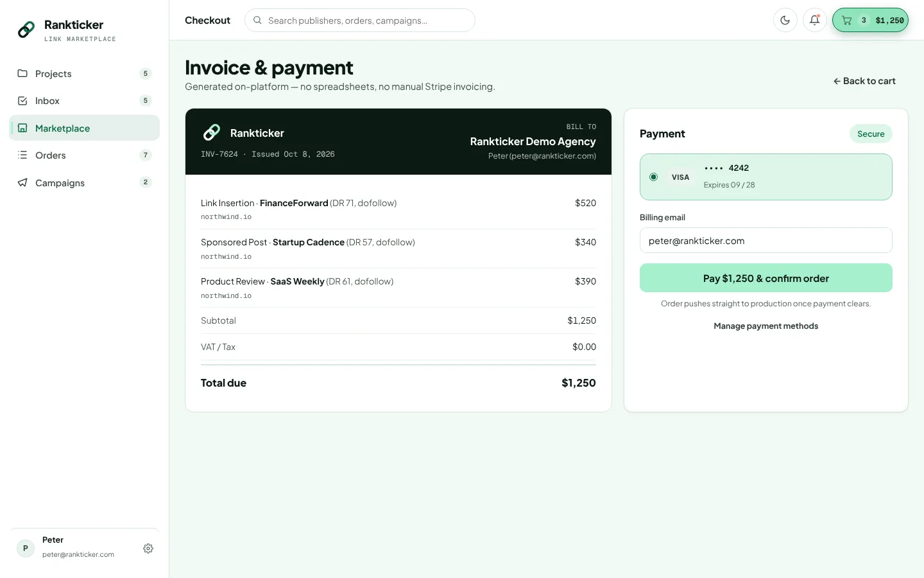Open account settings gear icon
Image resolution: width=924 pixels, height=578 pixels.
pyautogui.click(x=148, y=548)
